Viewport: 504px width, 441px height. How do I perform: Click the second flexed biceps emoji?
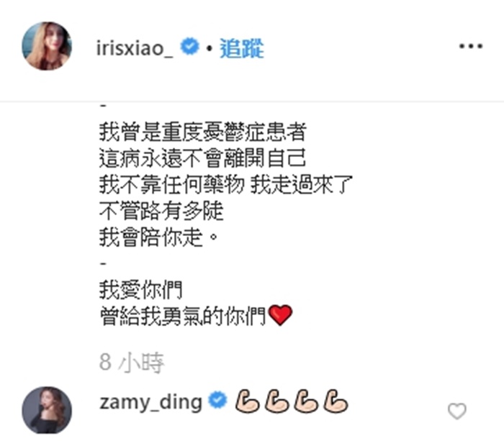[x=276, y=401]
